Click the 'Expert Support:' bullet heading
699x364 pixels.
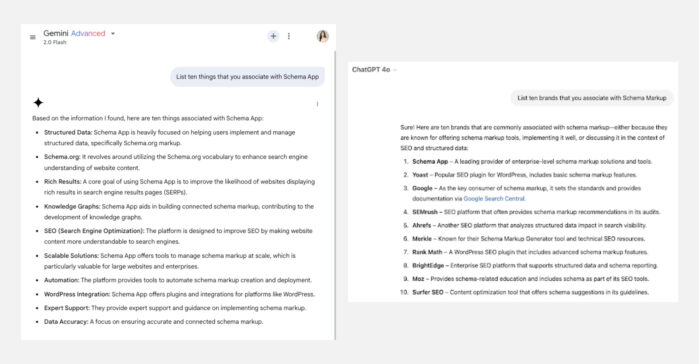tap(66, 308)
